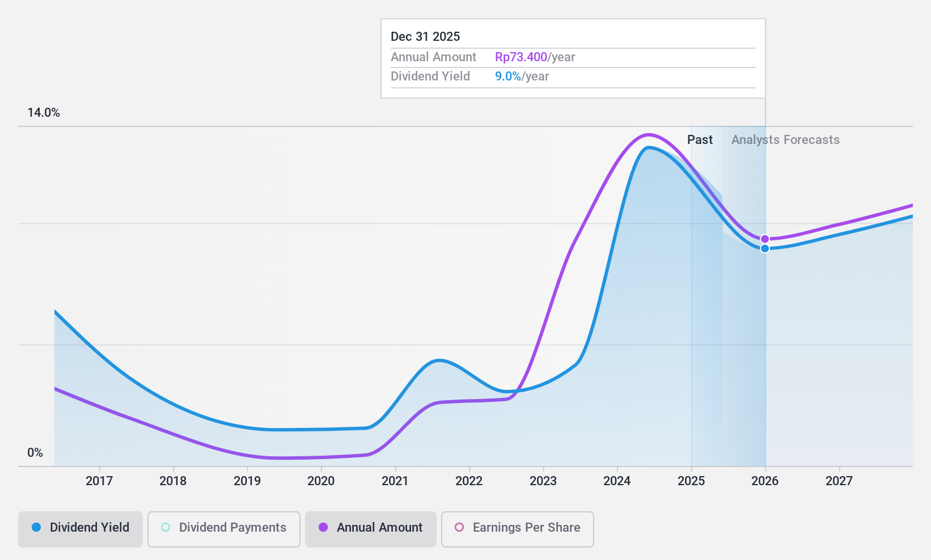
Task: Click the 2020 axis label
Action: click(321, 481)
